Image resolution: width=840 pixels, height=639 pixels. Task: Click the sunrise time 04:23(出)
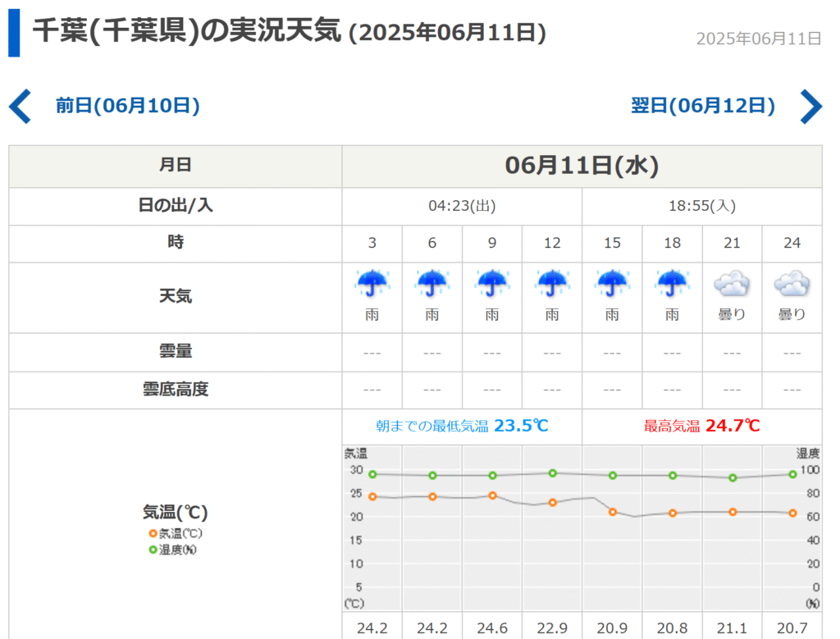point(462,206)
